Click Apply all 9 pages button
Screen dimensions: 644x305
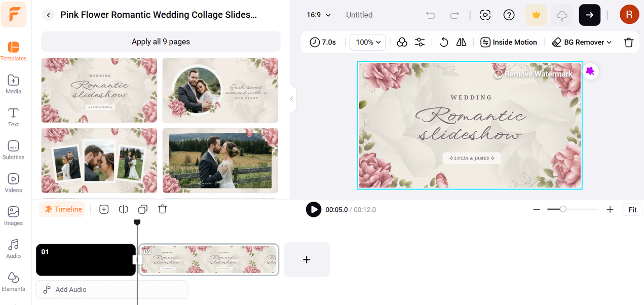(x=161, y=42)
